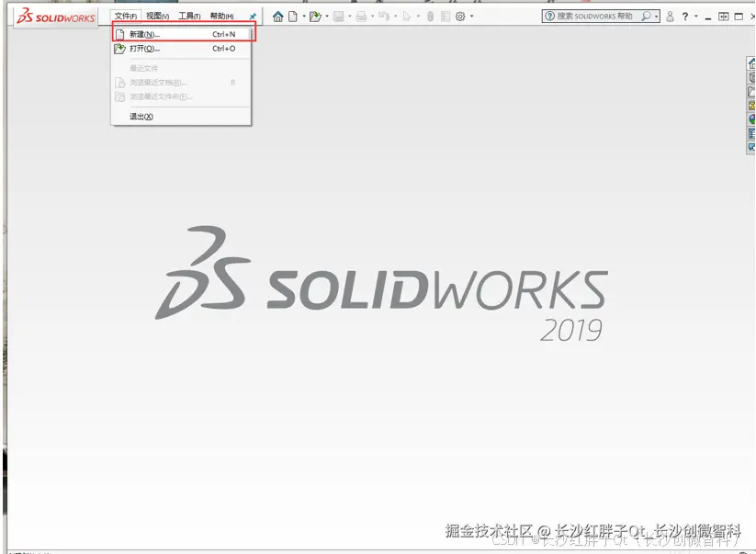Open the 视图 menu
This screenshot has height=554, width=756.
[x=156, y=16]
